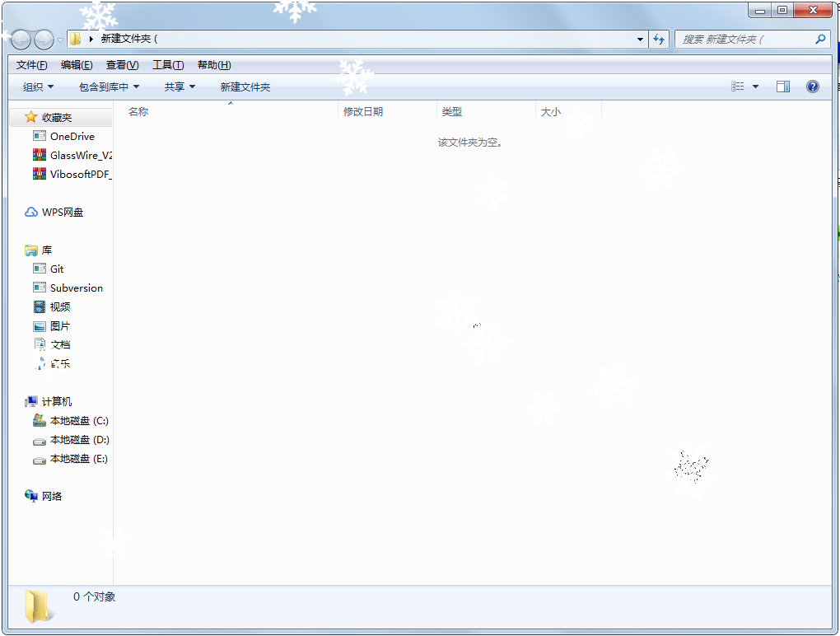840x636 pixels.
Task: Click the computer monitor icon
Action: [x=31, y=401]
